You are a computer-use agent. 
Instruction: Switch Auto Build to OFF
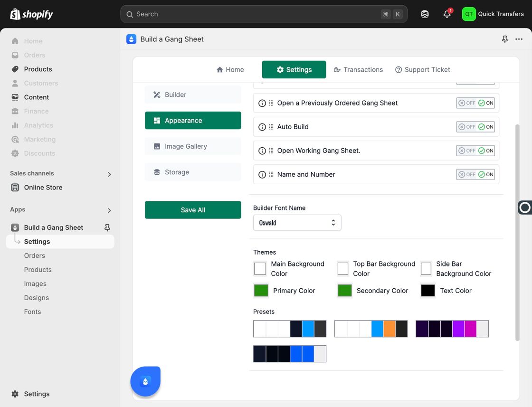(467, 127)
